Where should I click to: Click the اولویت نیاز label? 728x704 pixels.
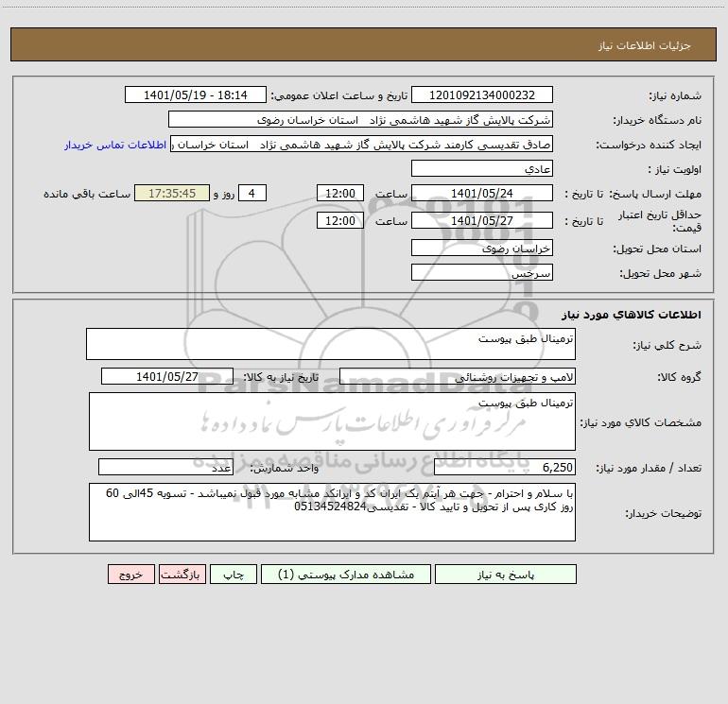coord(675,170)
